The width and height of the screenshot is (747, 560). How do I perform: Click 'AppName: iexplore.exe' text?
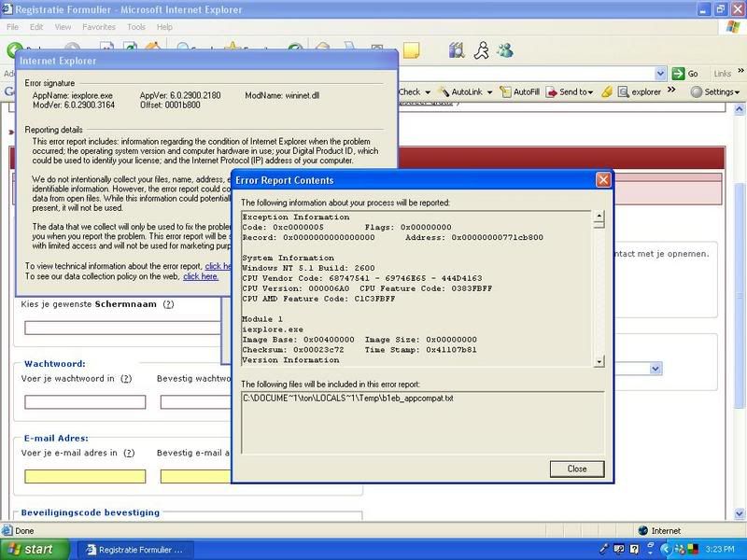click(73, 95)
